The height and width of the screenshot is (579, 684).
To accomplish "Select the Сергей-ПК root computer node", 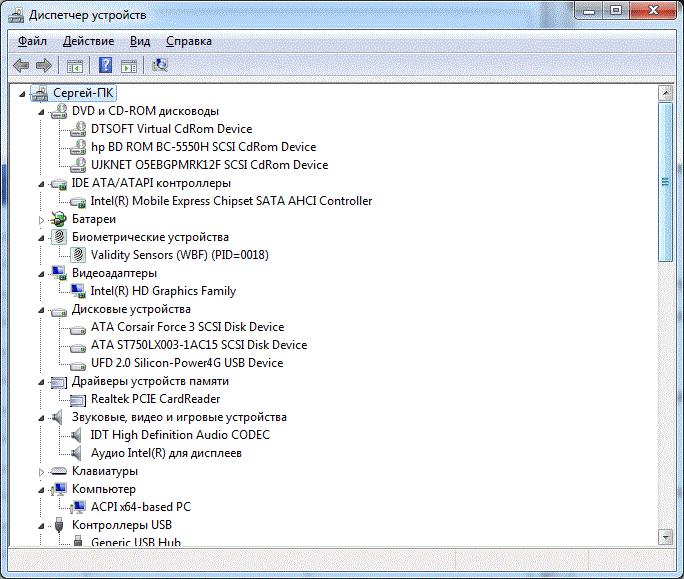I will [x=84, y=93].
